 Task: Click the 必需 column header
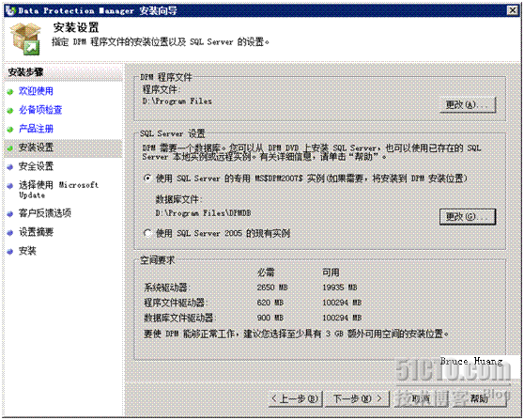coord(266,272)
